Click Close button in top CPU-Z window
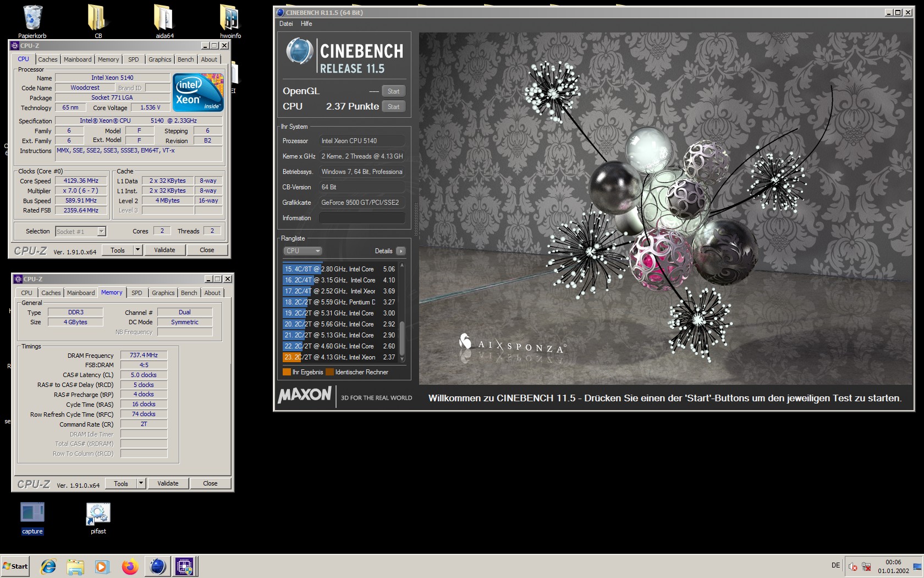 pyautogui.click(x=207, y=250)
